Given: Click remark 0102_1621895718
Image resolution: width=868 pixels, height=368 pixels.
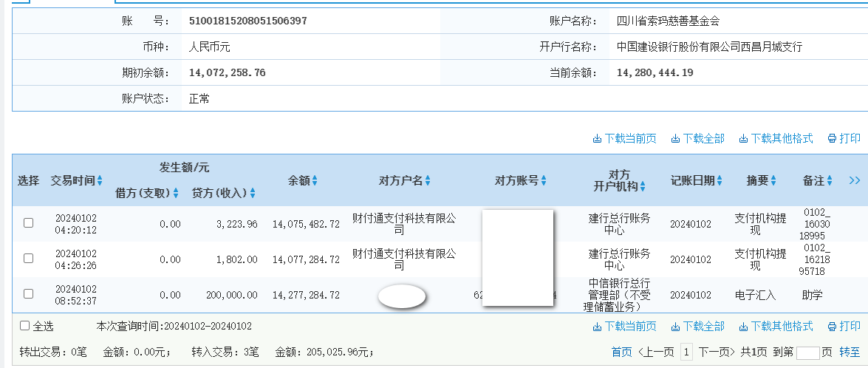Looking at the screenshot, I should click(816, 259).
